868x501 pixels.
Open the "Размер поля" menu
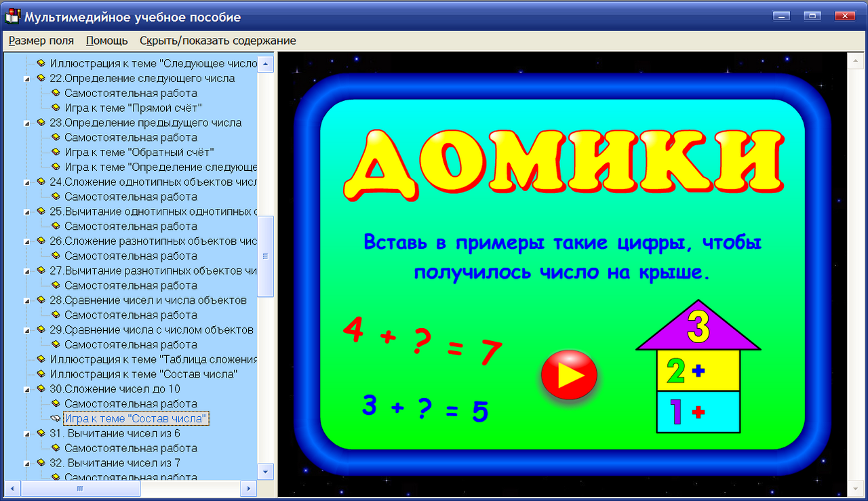click(x=40, y=41)
